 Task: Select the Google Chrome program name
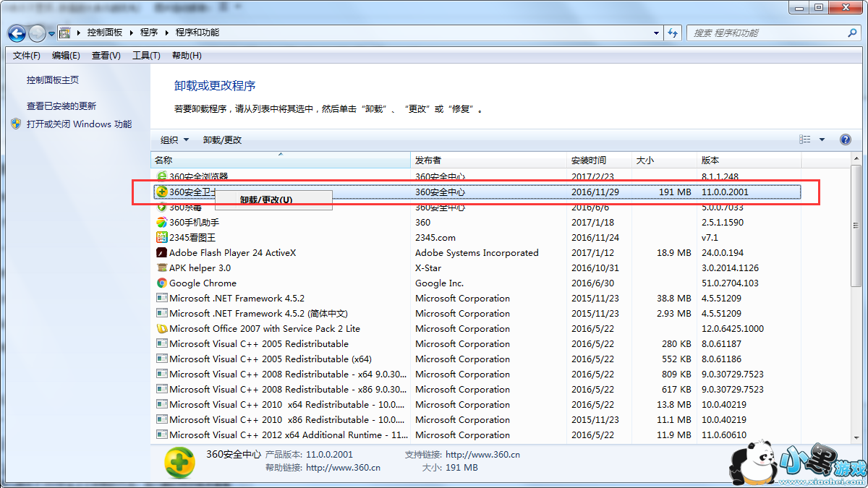click(203, 283)
